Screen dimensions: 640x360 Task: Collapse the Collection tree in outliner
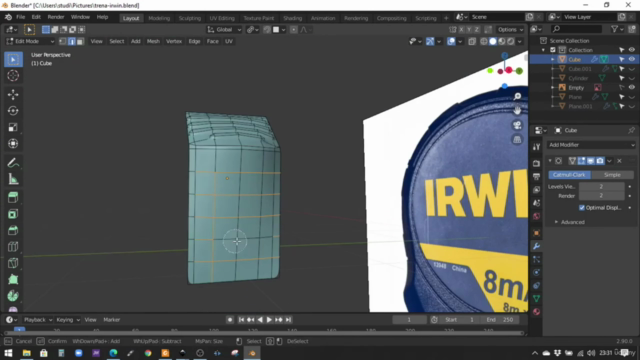coord(543,50)
